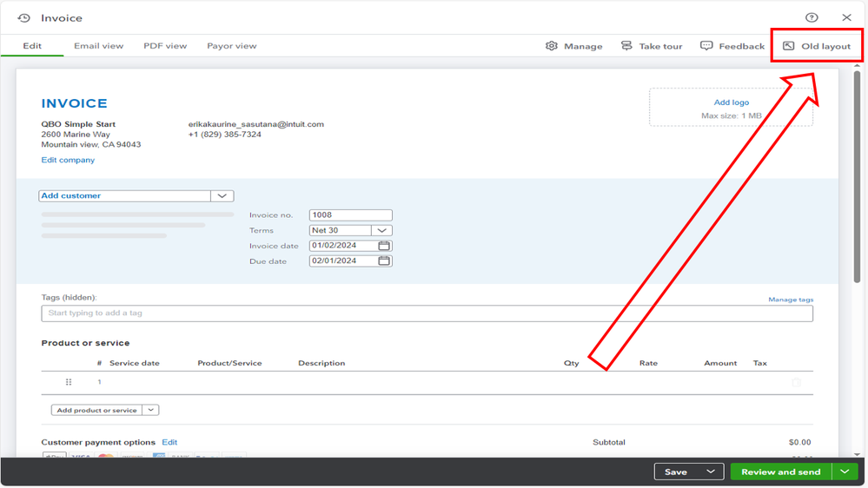Open the Manage gear settings
868x488 pixels.
point(574,46)
